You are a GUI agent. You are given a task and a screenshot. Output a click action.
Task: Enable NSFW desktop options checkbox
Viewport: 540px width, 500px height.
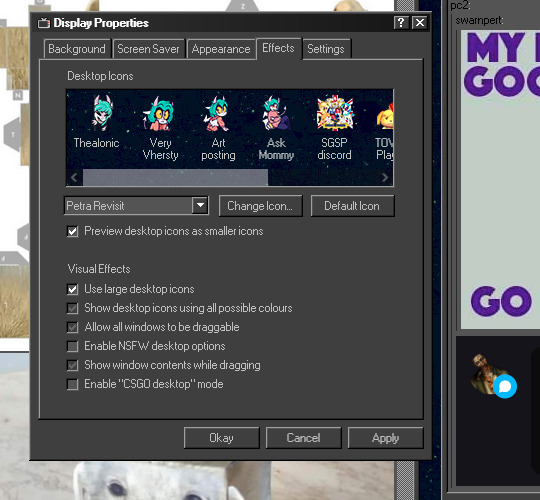pos(72,346)
